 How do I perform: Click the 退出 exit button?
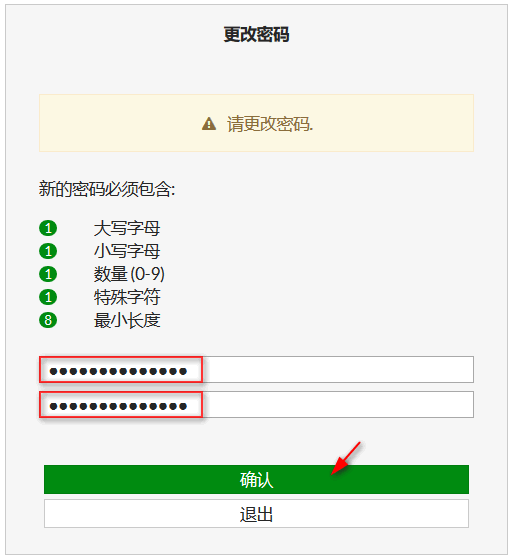point(256,514)
